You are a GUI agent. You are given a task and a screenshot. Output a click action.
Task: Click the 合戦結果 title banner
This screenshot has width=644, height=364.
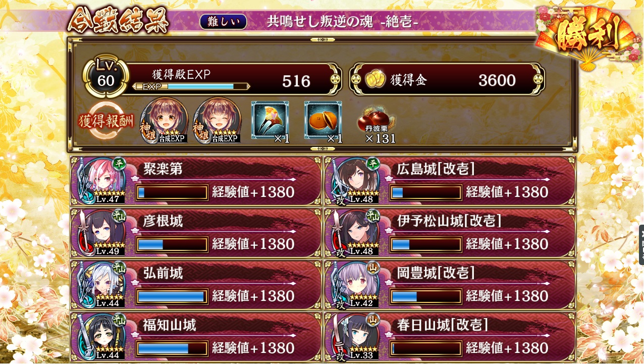coord(118,20)
